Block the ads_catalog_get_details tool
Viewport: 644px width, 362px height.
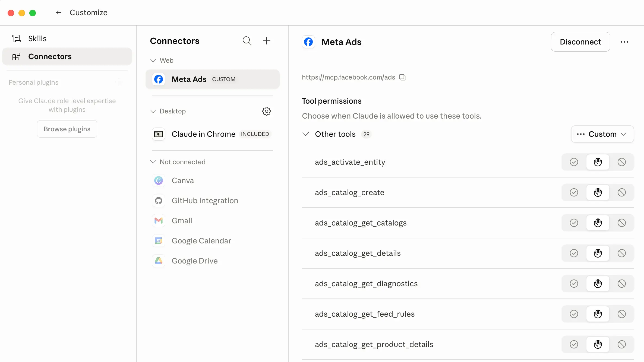(x=622, y=253)
